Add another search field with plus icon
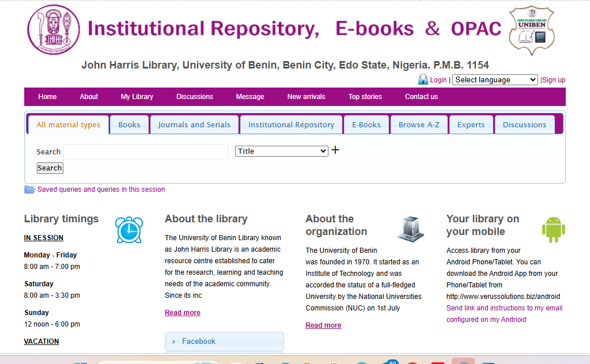590x364 pixels. [x=335, y=150]
